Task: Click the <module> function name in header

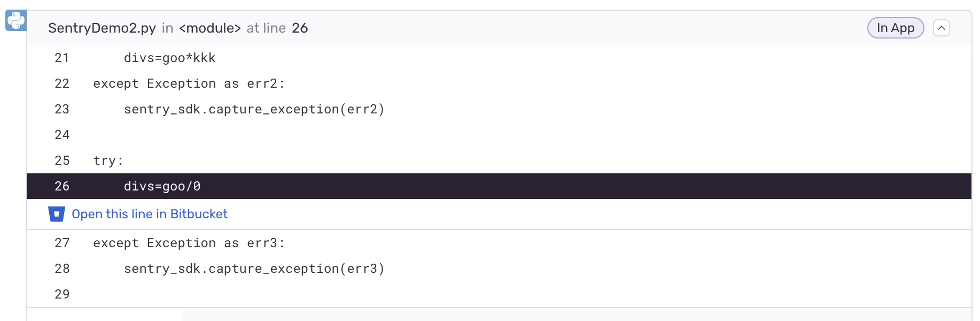Action: tap(210, 28)
